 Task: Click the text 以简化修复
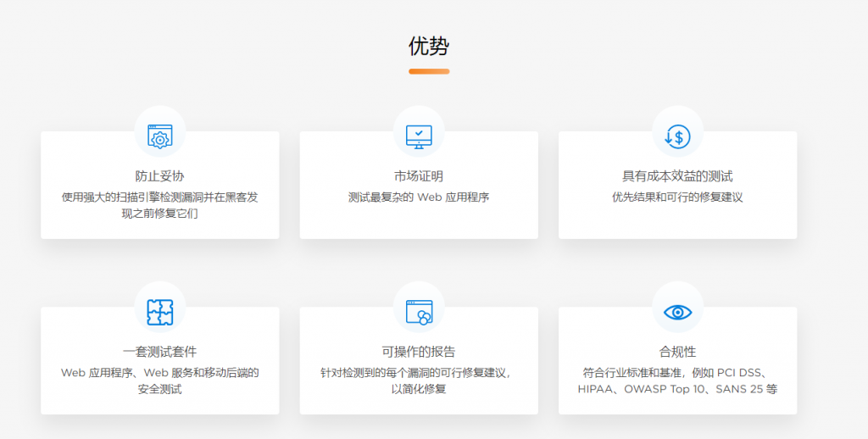pos(419,389)
